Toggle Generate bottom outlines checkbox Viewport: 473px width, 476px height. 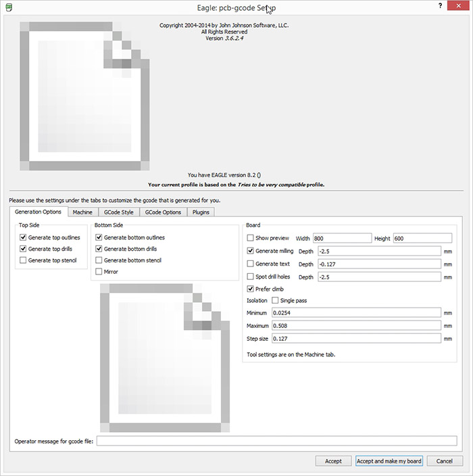click(x=99, y=237)
